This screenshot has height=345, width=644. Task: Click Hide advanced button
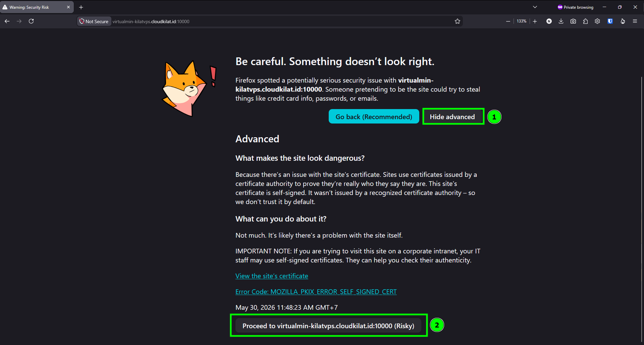[x=452, y=116]
